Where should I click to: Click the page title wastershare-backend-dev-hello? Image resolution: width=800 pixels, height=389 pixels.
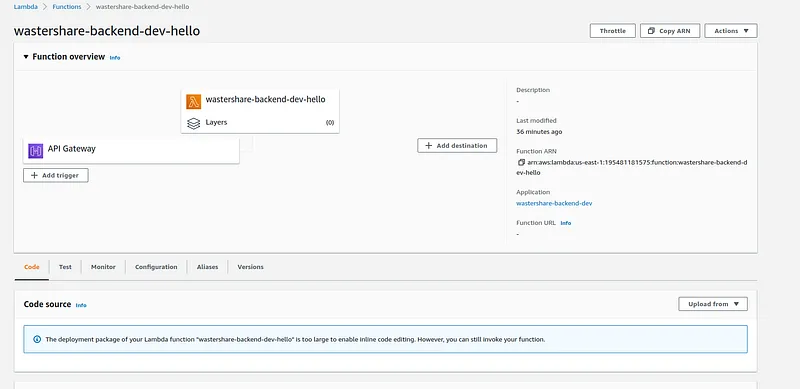[x=107, y=31]
